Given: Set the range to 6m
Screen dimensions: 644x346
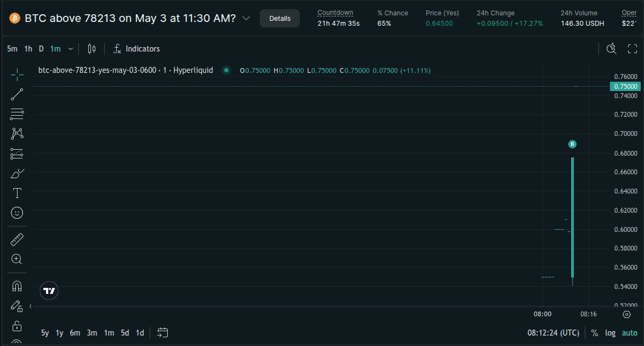Looking at the screenshot, I should [x=75, y=333].
